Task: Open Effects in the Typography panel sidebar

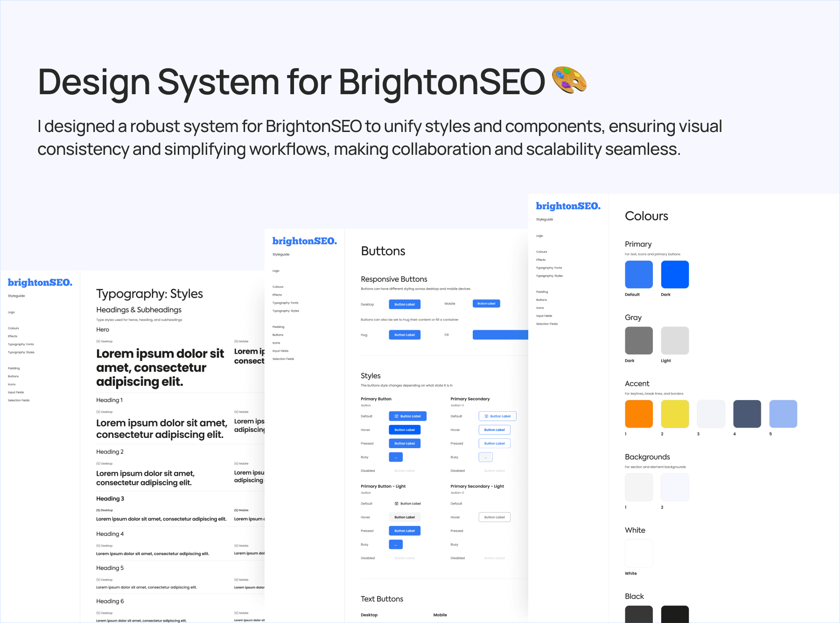Action: [13, 336]
